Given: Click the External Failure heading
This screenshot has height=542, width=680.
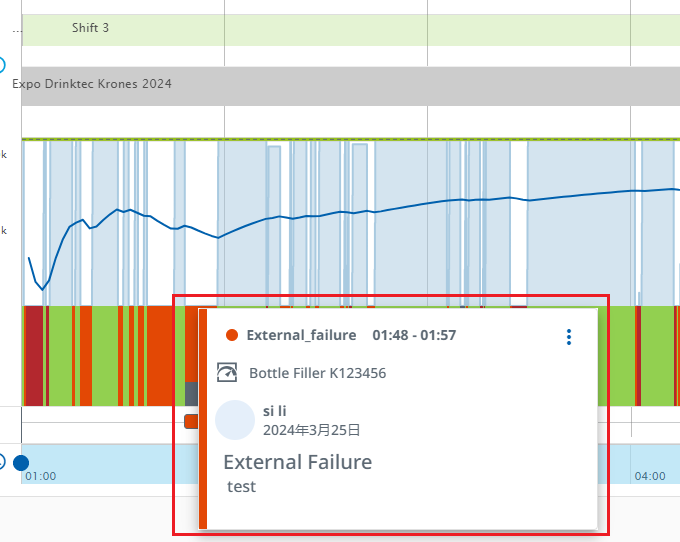Looking at the screenshot, I should pos(297,462).
